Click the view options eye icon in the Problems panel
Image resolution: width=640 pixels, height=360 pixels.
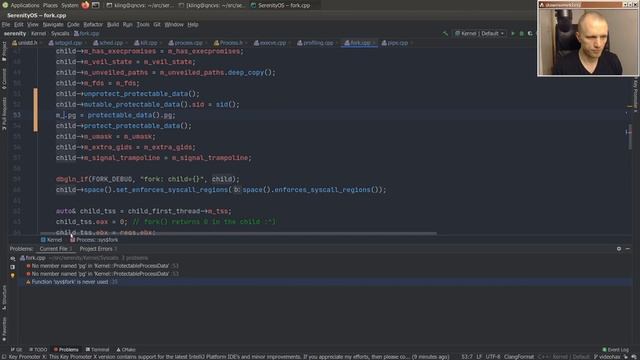coord(13,258)
